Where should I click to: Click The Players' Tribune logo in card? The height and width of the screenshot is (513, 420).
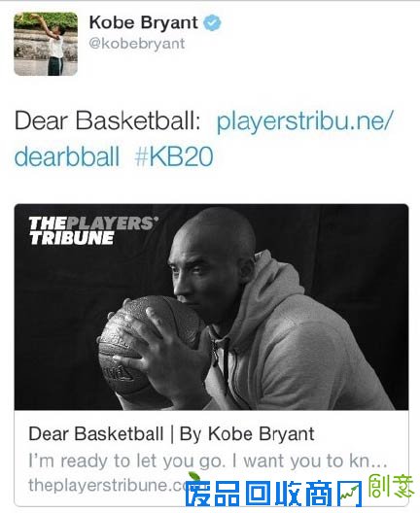pyautogui.click(x=93, y=230)
